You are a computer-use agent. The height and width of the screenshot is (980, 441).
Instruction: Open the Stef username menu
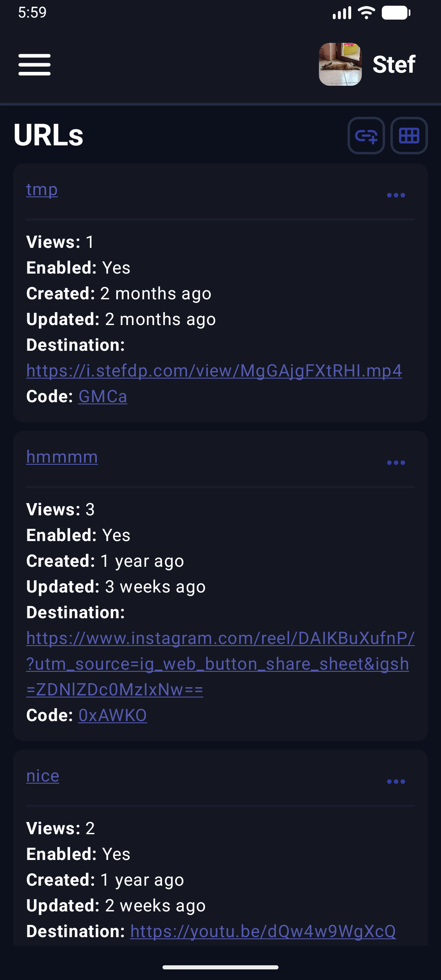click(x=394, y=65)
